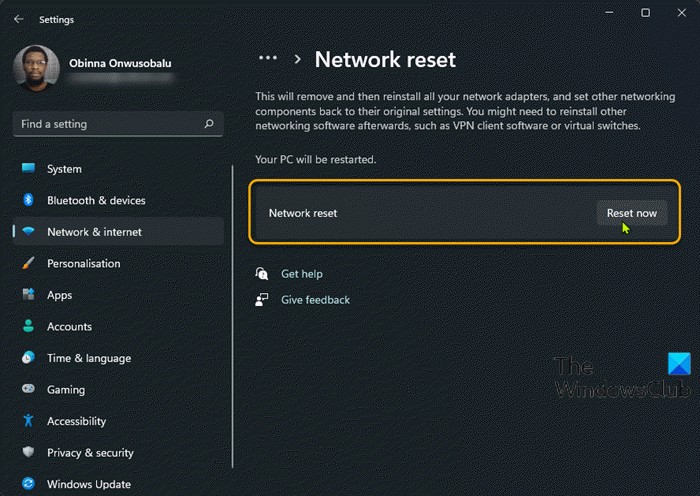This screenshot has height=496, width=700.
Task: Click the Apps grid icon
Action: point(28,295)
